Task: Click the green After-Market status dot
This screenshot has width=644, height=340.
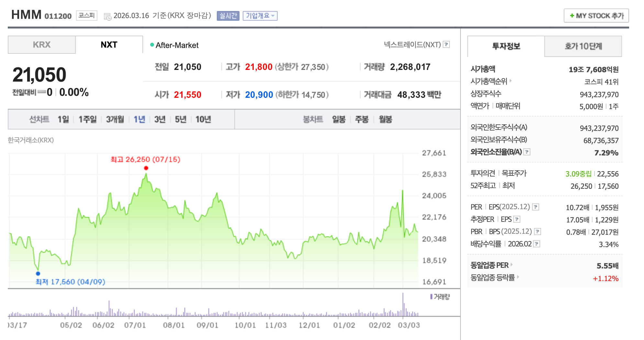Action: pos(152,45)
